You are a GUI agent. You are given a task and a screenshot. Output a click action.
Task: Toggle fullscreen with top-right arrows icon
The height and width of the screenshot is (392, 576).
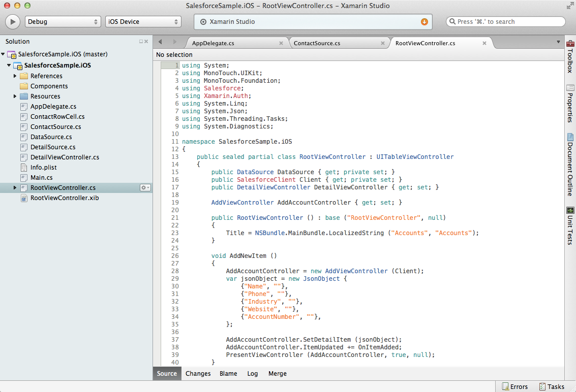570,6
